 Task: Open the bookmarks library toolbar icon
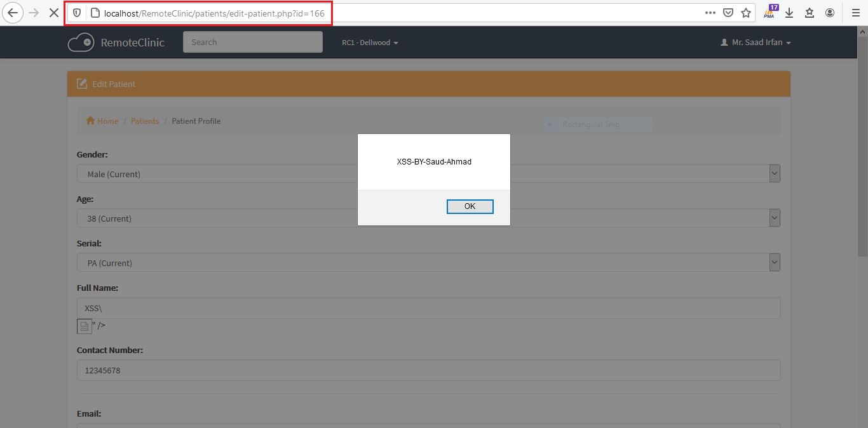point(810,13)
